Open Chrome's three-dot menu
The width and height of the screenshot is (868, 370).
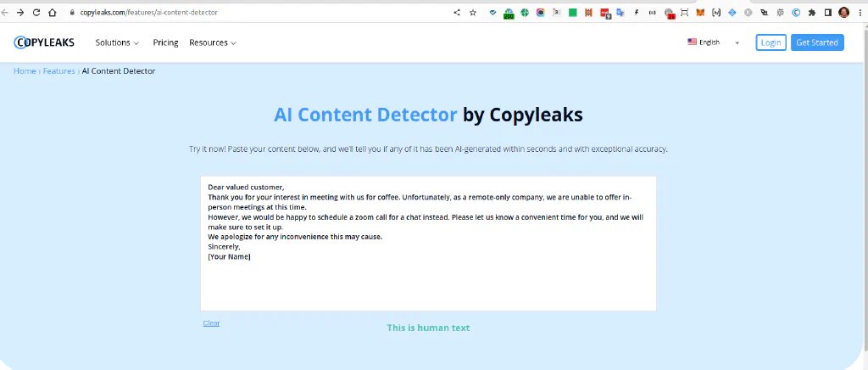(x=860, y=12)
